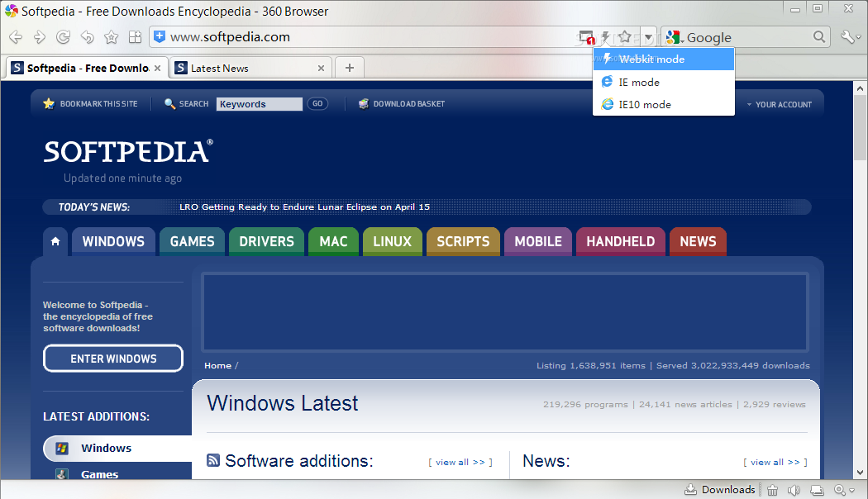Click the scroll down arrow of scrollbar

pyautogui.click(x=860, y=473)
